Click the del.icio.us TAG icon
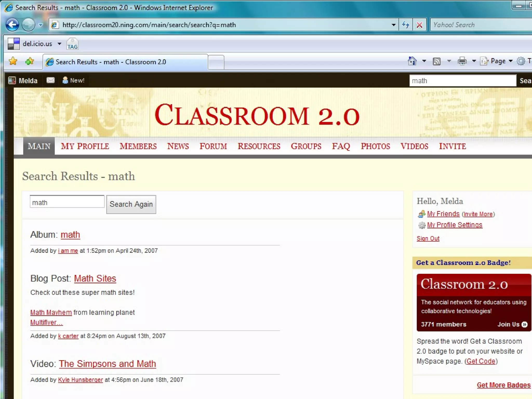532x399 pixels. [72, 44]
